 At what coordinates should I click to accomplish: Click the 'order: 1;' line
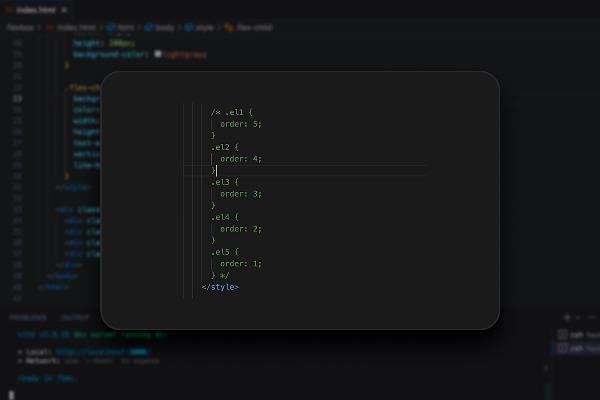241,264
